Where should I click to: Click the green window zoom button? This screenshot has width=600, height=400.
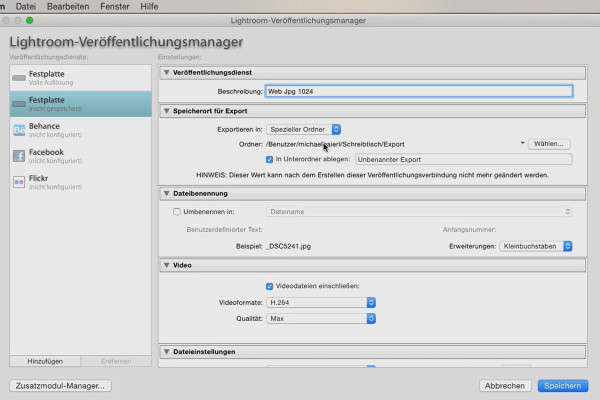(x=29, y=20)
